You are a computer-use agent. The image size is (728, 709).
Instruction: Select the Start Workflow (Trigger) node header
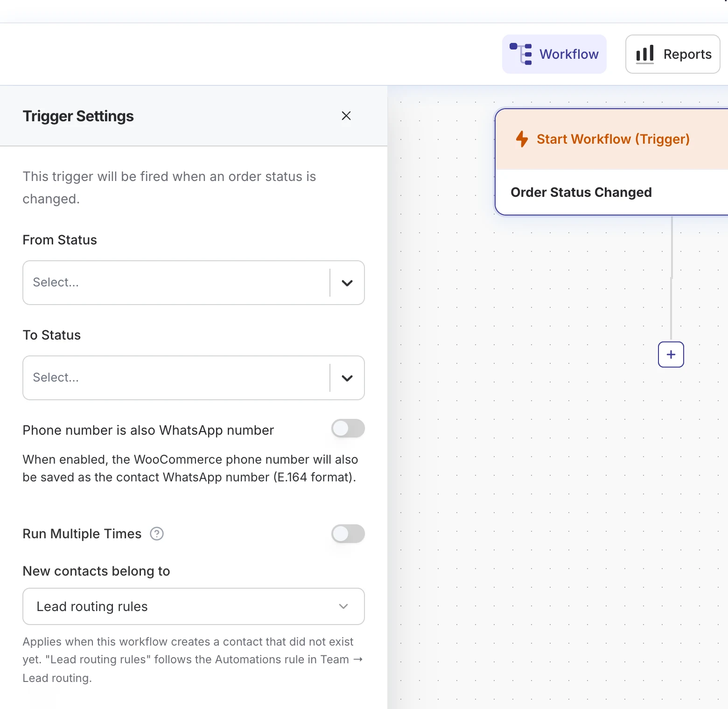click(612, 139)
